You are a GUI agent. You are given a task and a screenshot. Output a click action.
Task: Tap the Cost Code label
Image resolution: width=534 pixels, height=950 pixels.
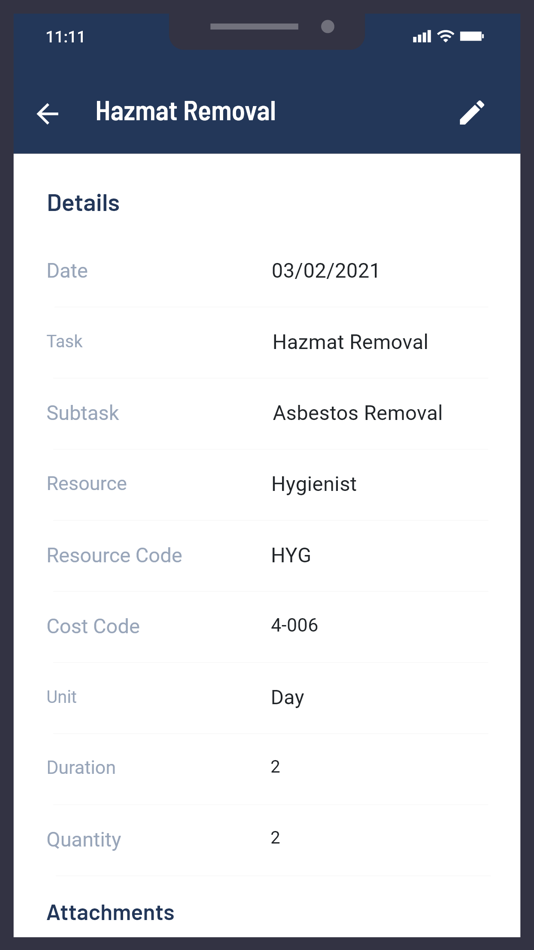point(93,626)
